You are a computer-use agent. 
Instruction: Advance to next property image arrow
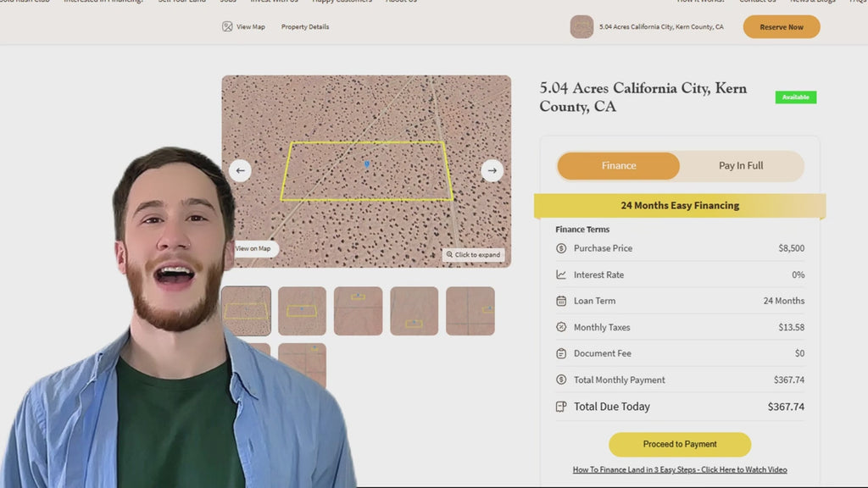492,170
